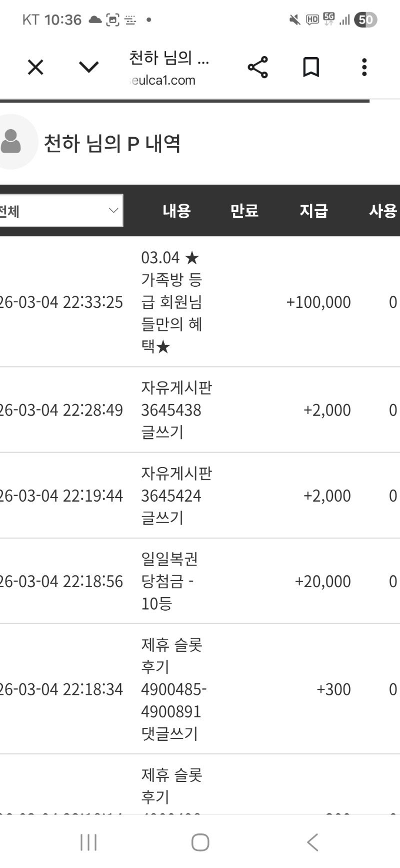This screenshot has height=868, width=400.
Task: Open the 자유게시판 3645424 글쓰기 entry
Action: click(176, 496)
